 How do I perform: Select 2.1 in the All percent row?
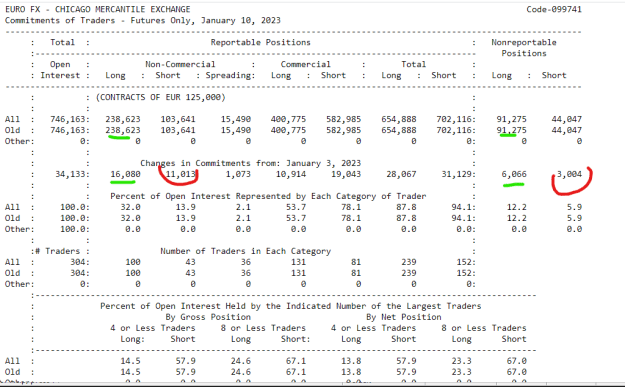point(243,207)
